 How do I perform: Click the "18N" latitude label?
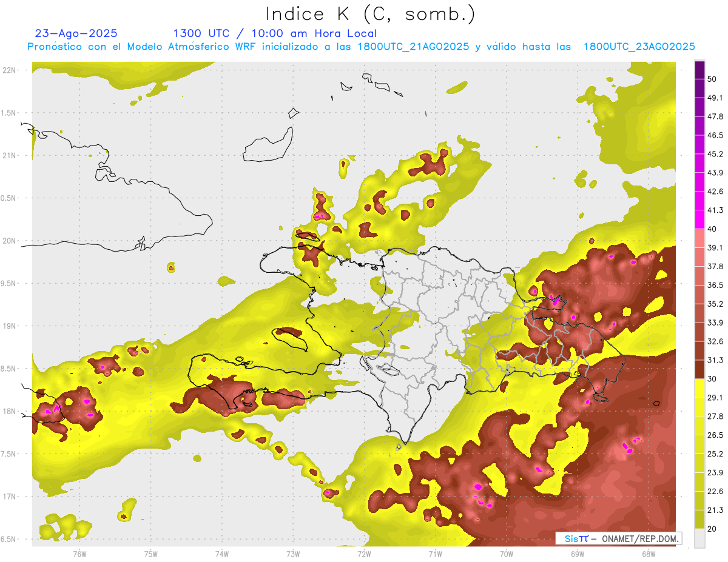[x=8, y=411]
